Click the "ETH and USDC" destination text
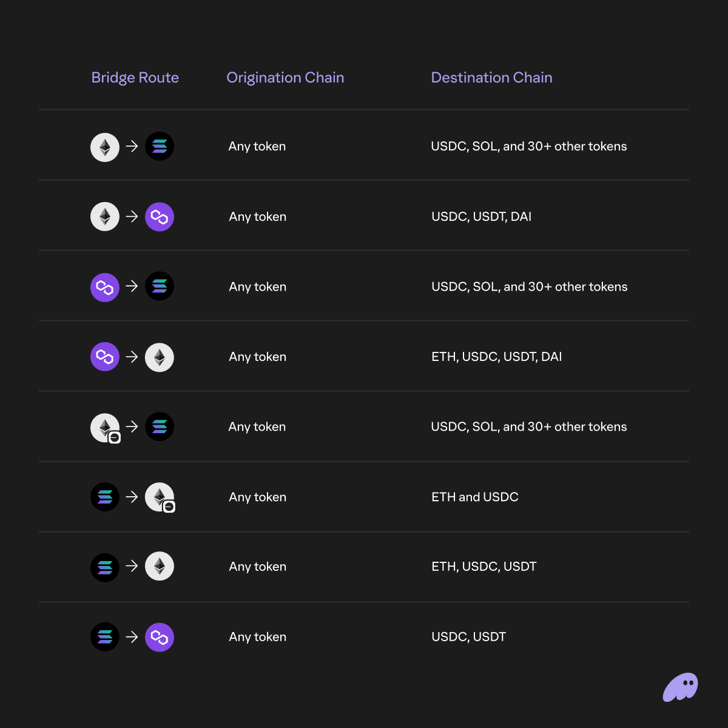Screen dimensions: 728x728 pyautogui.click(x=474, y=497)
